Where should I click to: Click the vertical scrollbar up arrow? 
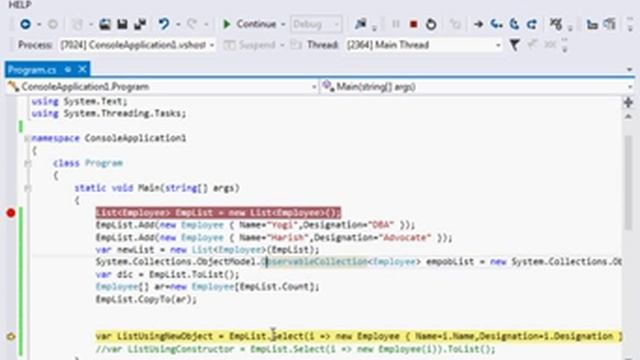pos(628,117)
